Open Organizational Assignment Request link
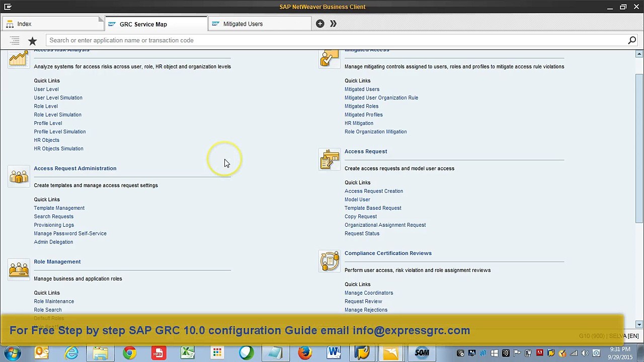This screenshot has height=362, width=644. coord(385,225)
